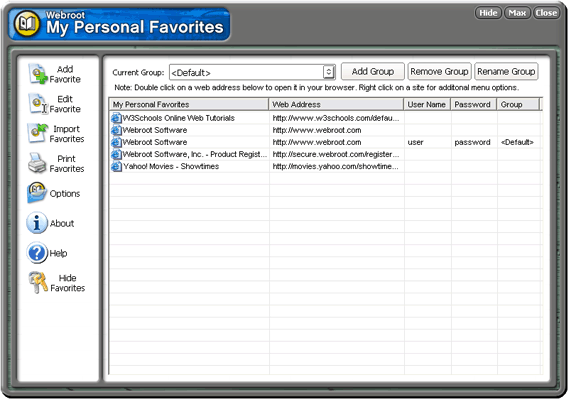568x399 pixels.
Task: Click the Help question mark icon
Action: click(x=37, y=253)
